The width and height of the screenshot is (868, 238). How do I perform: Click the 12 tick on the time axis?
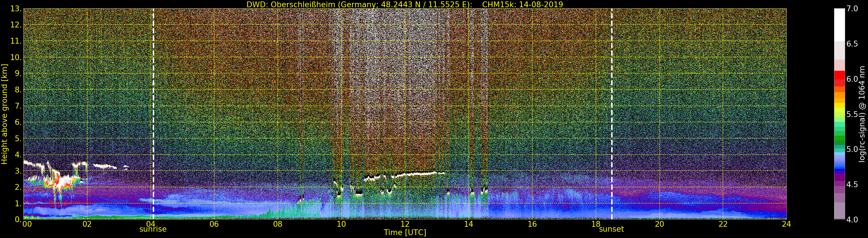coord(405,224)
